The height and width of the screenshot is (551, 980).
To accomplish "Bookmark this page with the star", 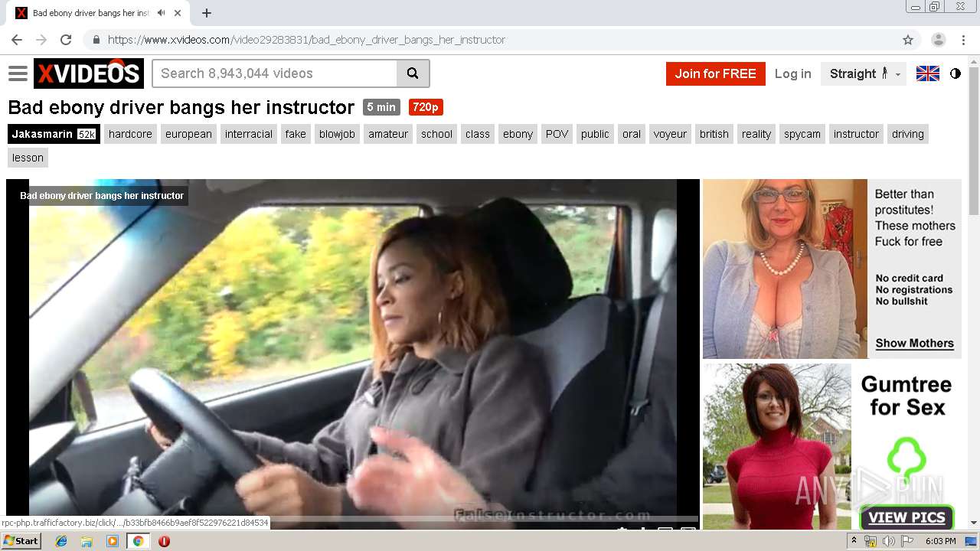I will (908, 40).
